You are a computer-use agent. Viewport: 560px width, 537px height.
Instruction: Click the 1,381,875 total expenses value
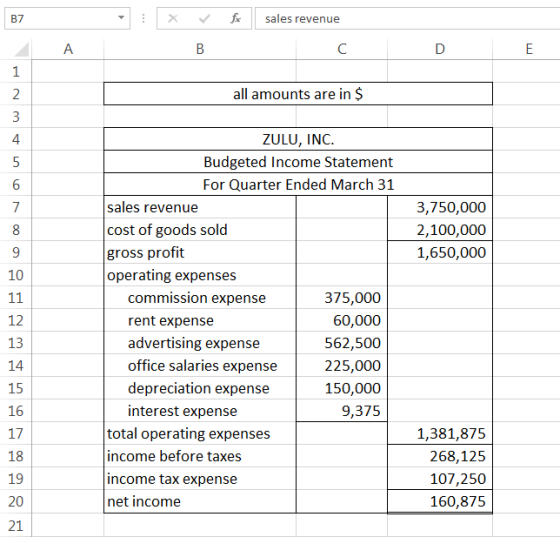pyautogui.click(x=440, y=433)
